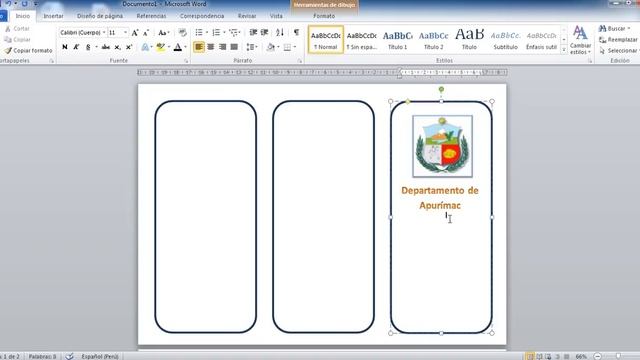Apply the Normal style

pyautogui.click(x=326, y=40)
